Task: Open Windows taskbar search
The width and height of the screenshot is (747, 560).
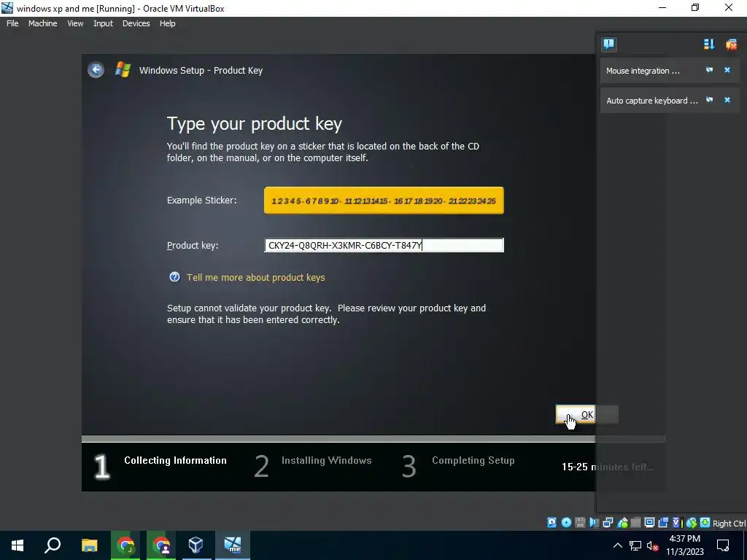Action: point(53,545)
